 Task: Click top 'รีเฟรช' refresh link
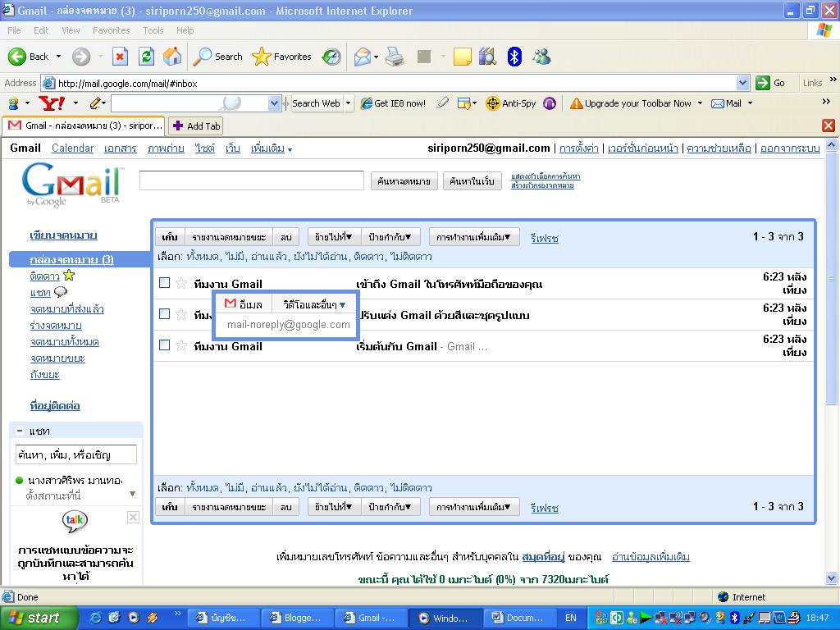(x=545, y=238)
